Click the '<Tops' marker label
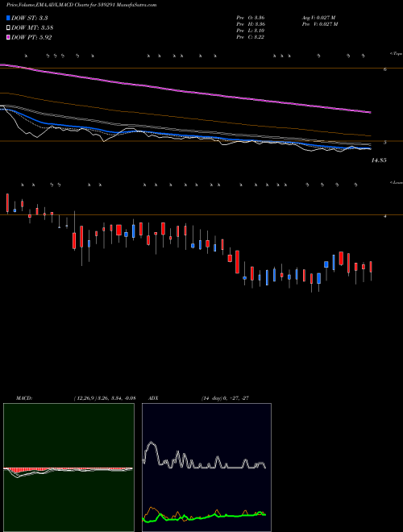The height and width of the screenshot is (532, 403). click(x=396, y=54)
